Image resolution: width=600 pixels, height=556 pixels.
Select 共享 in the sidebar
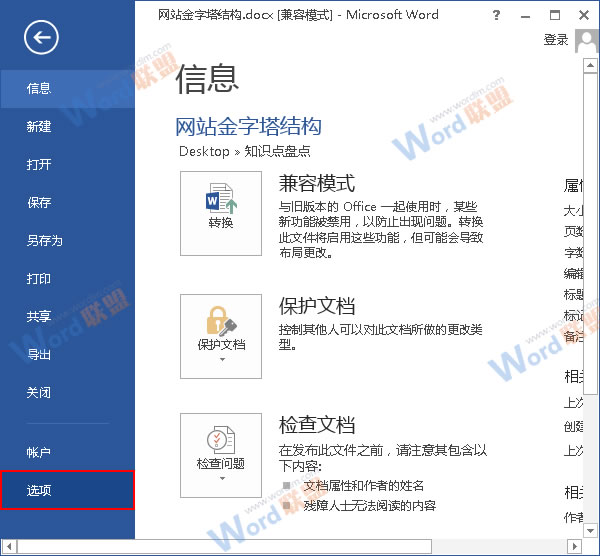(x=67, y=316)
